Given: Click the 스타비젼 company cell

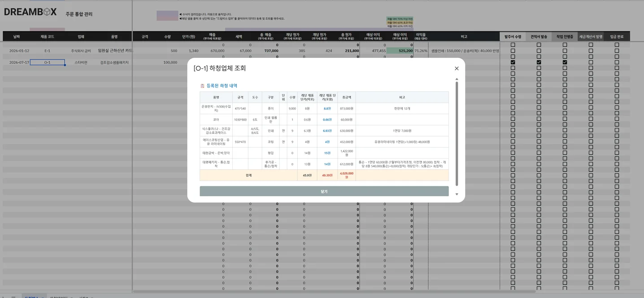Looking at the screenshot, I should coord(81,62).
